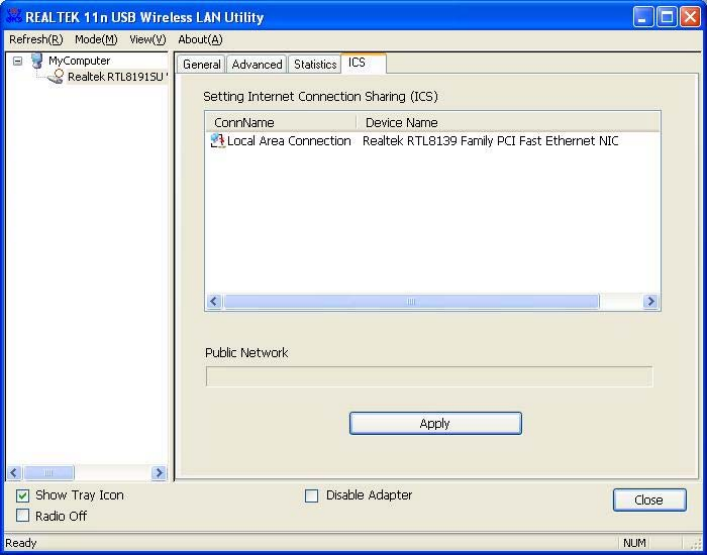707x555 pixels.
Task: Click the Close button at bottom right
Action: tap(649, 500)
